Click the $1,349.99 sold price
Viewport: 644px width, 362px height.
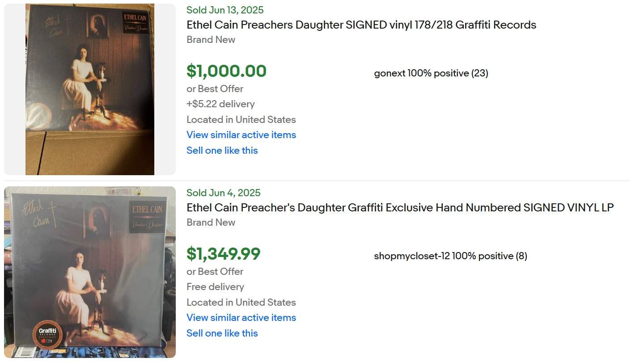pos(223,254)
